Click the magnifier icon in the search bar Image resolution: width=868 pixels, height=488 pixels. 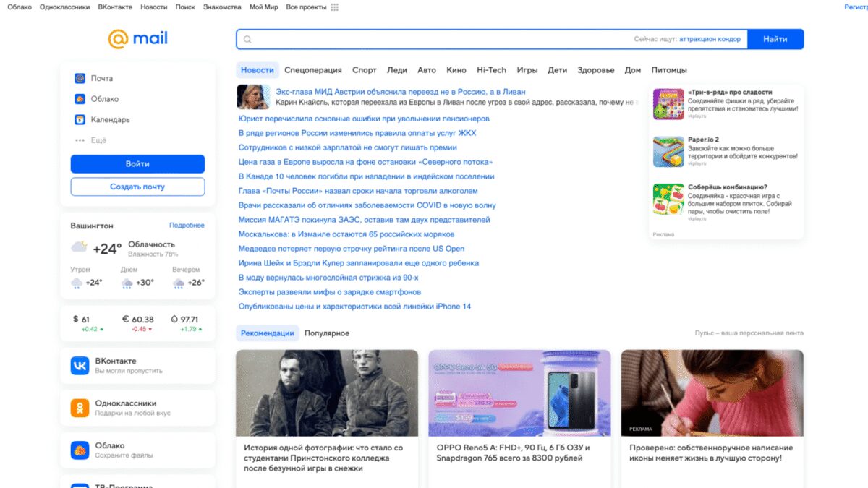pyautogui.click(x=247, y=39)
